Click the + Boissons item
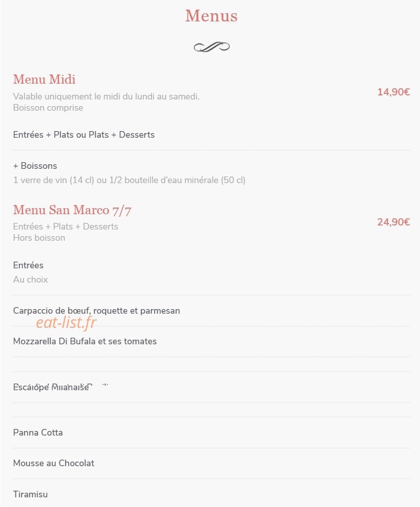420x507 pixels. coord(35,166)
